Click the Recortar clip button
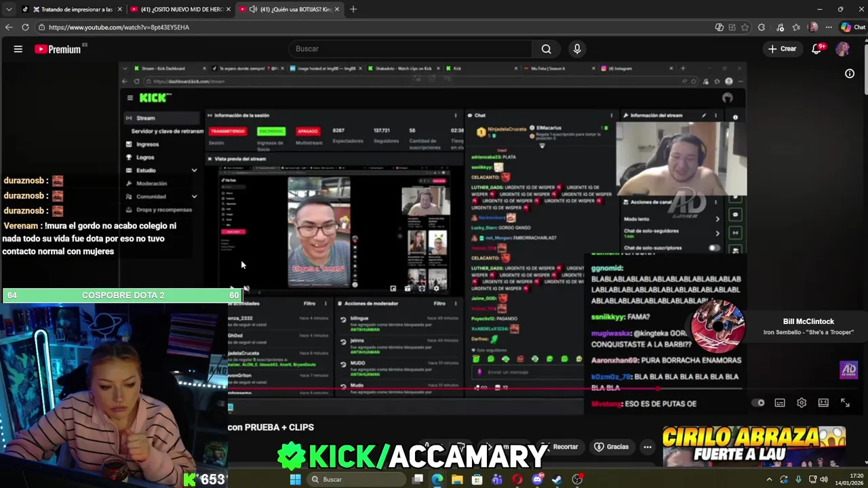Screen dimensions: 868x488 coord(560,447)
